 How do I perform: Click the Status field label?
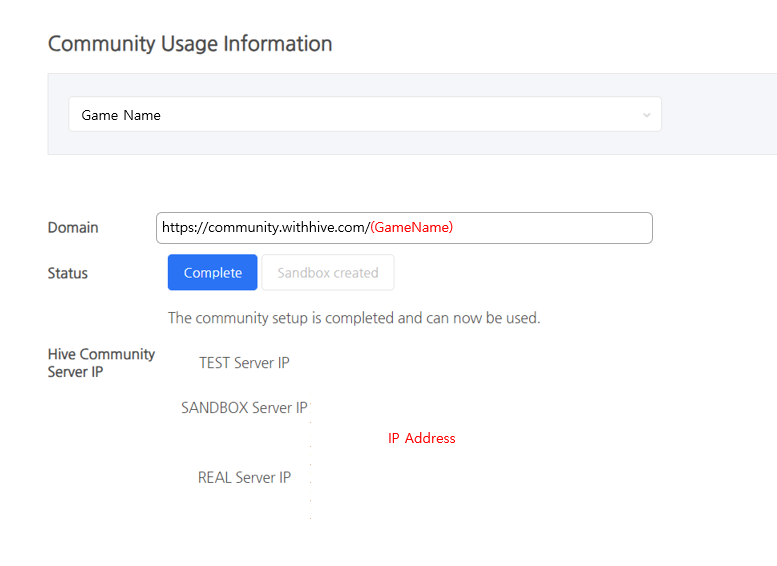67,273
